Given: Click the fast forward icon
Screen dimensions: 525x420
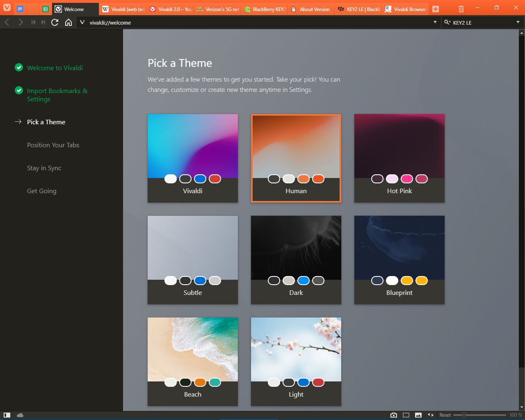Looking at the screenshot, I should (x=43, y=22).
